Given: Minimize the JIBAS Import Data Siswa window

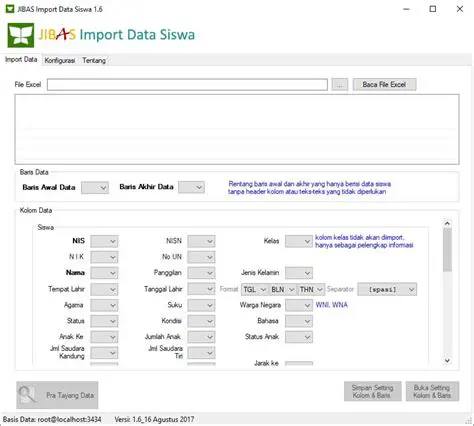Looking at the screenshot, I should pyautogui.click(x=406, y=9).
